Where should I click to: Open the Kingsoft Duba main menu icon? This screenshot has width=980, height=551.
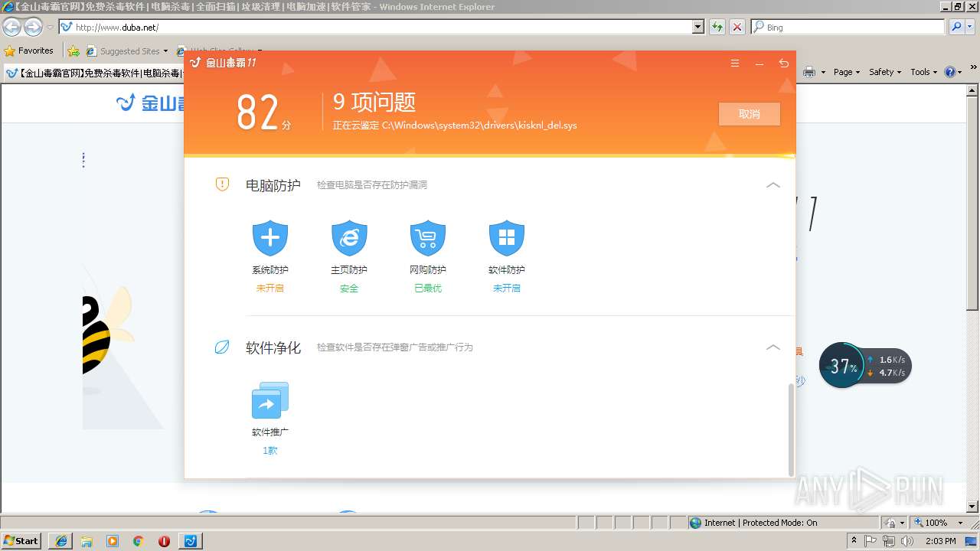coord(735,64)
